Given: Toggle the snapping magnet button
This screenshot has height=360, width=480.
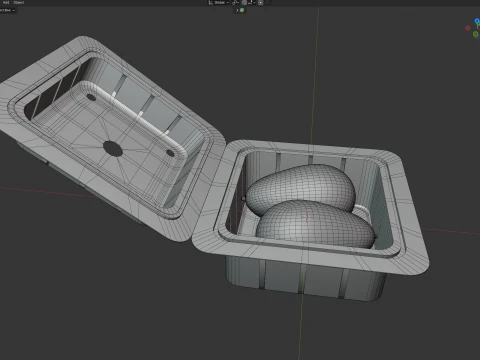Looking at the screenshot, I should pyautogui.click(x=244, y=2).
